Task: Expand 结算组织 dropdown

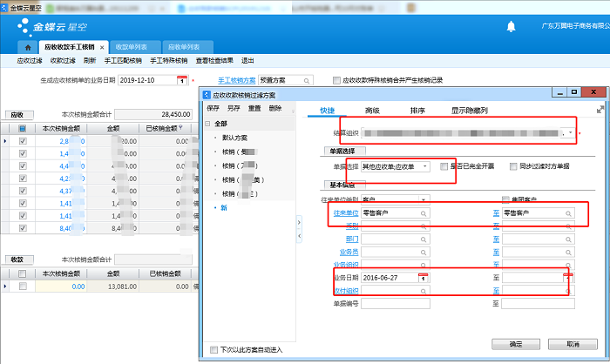Action: coord(570,133)
